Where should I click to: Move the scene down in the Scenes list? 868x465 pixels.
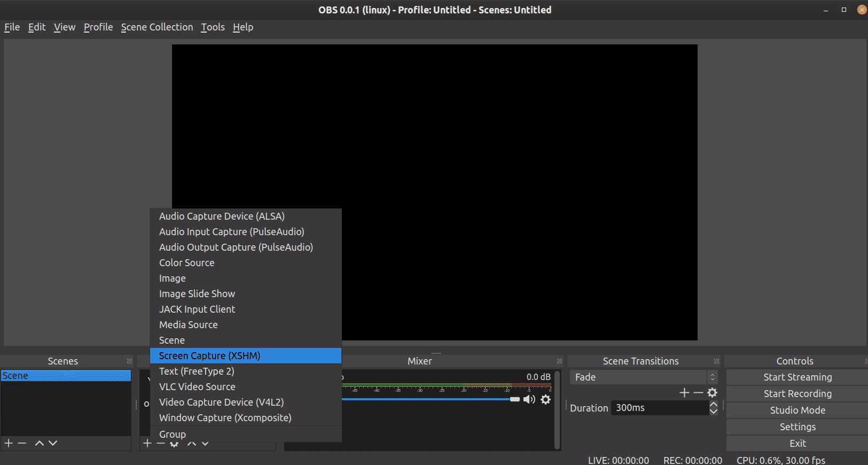tap(52, 443)
